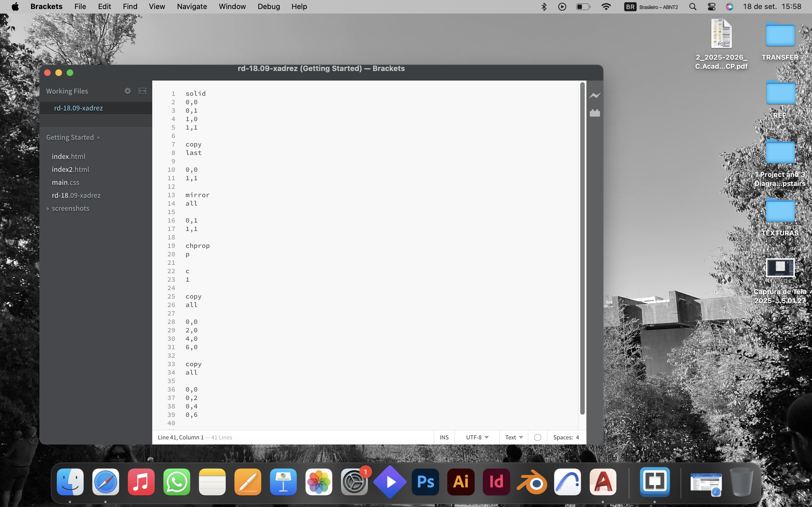This screenshot has height=507, width=812.
Task: Click the Working Files gear icon
Action: (127, 91)
